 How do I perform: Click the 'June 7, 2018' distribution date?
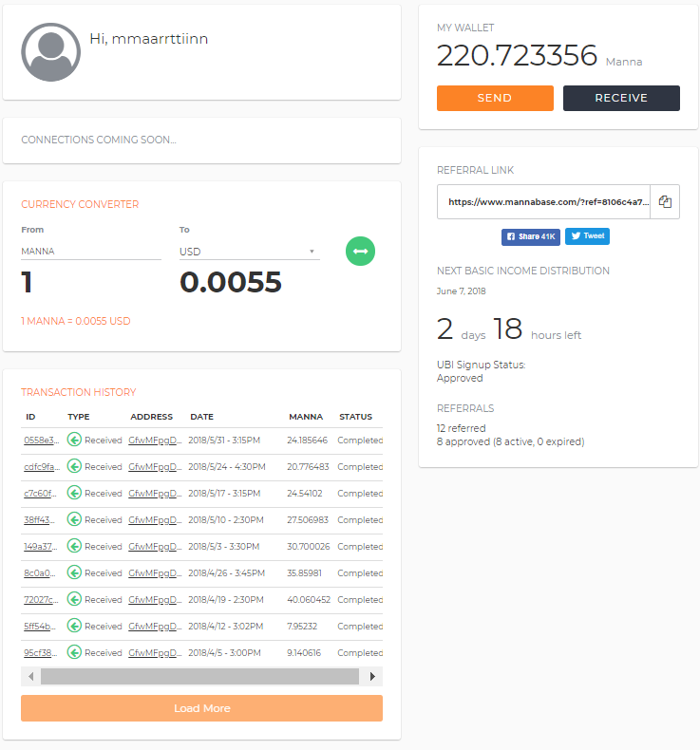(462, 291)
